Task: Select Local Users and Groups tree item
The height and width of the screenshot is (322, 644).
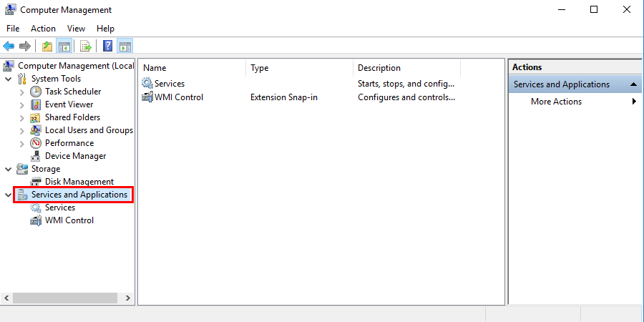Action: pos(89,130)
